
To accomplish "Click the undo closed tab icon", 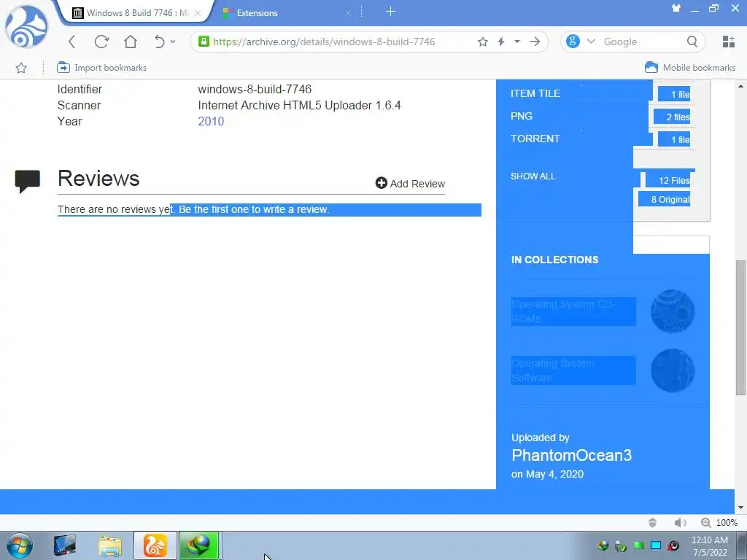I will [159, 42].
